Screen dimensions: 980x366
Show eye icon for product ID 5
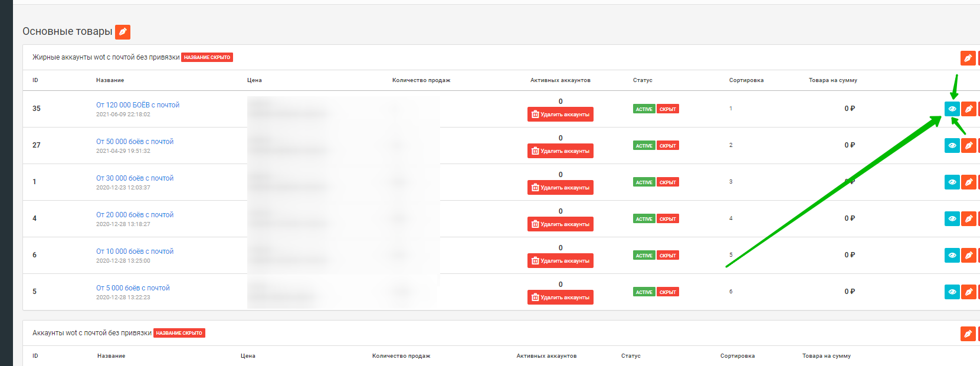click(x=952, y=292)
